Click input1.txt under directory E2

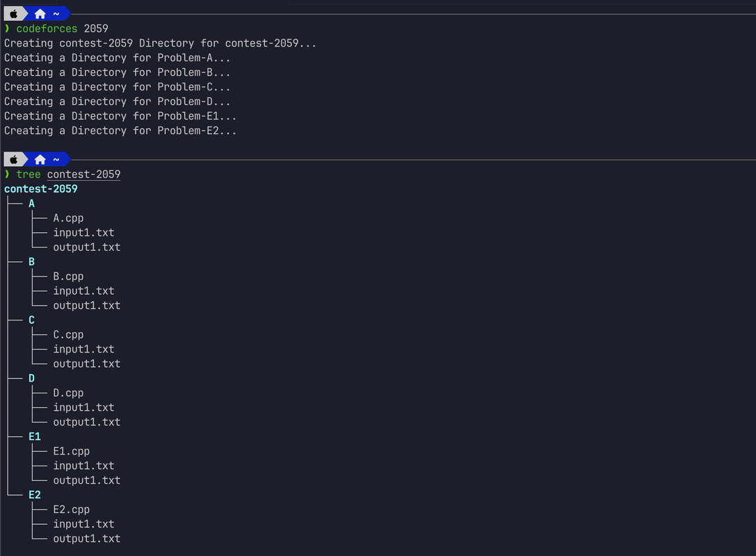point(84,524)
